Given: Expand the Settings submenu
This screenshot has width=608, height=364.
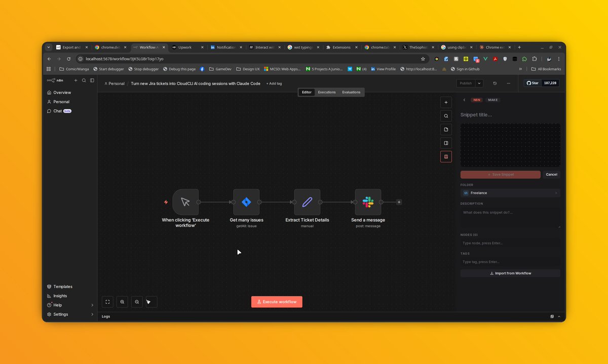Looking at the screenshot, I should pyautogui.click(x=92, y=314).
